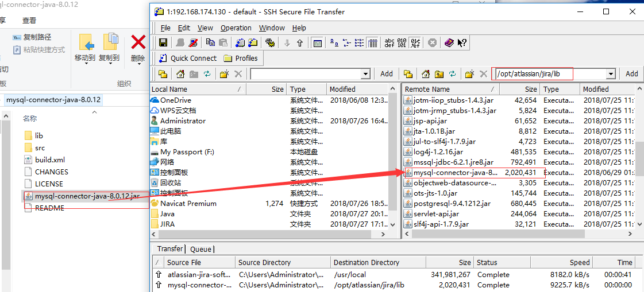Image resolution: width=644 pixels, height=292 pixels.
Task: Switch to List view mode
Action: point(360,42)
